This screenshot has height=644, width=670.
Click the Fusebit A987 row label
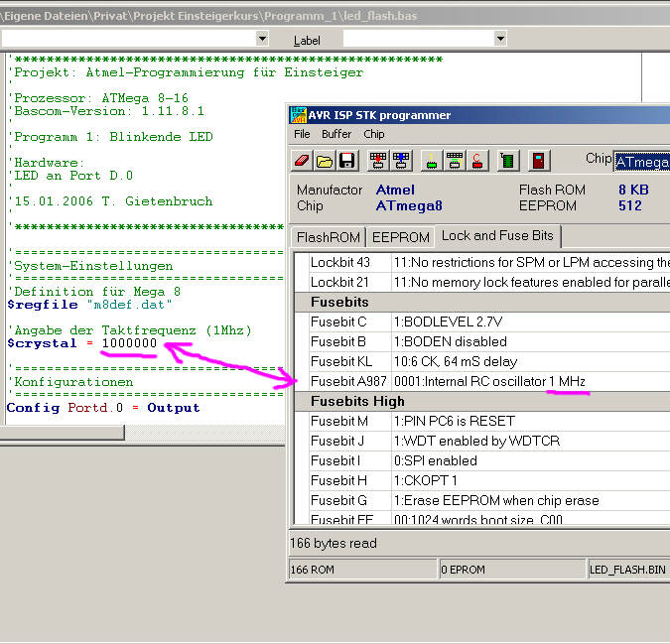point(350,381)
